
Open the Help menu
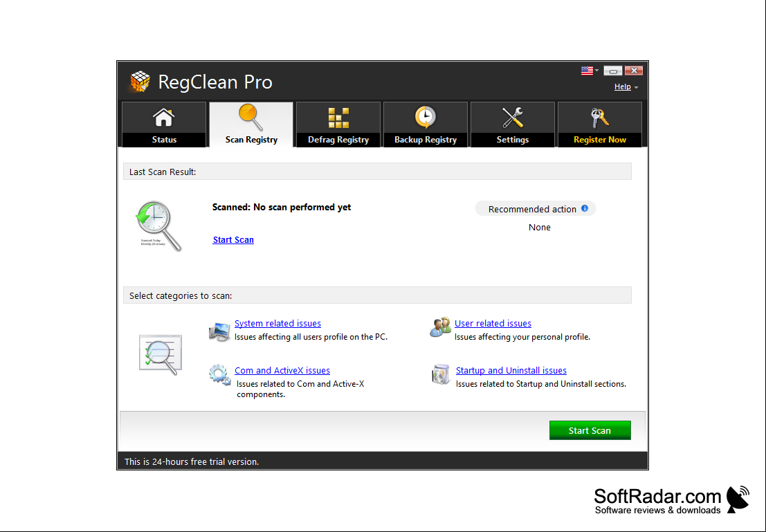pyautogui.click(x=622, y=86)
